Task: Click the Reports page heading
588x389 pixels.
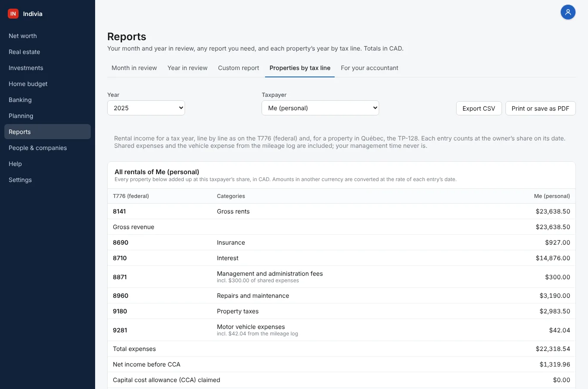Action: (127, 37)
